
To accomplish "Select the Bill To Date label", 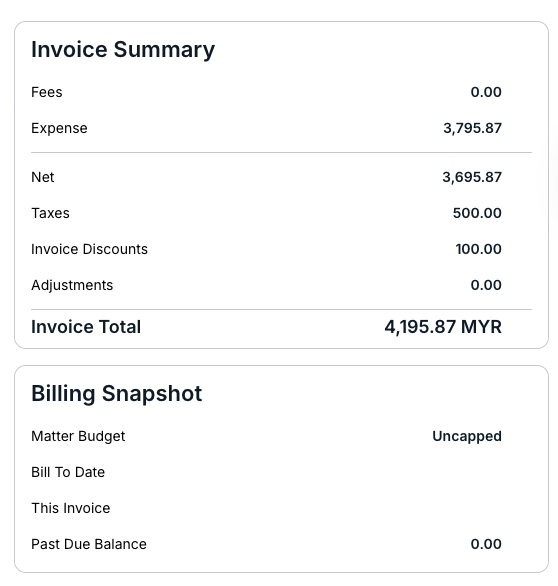I will tap(68, 472).
